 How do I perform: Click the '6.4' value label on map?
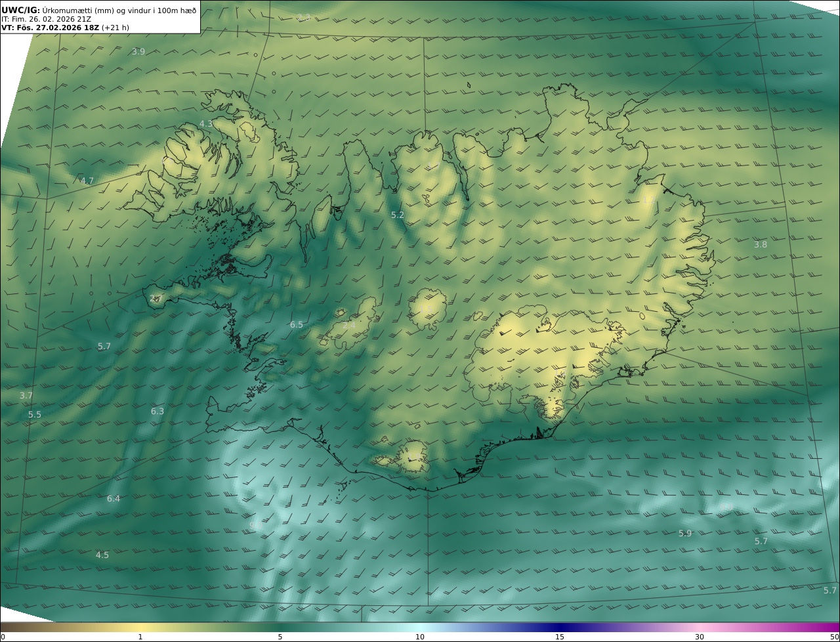(x=114, y=499)
